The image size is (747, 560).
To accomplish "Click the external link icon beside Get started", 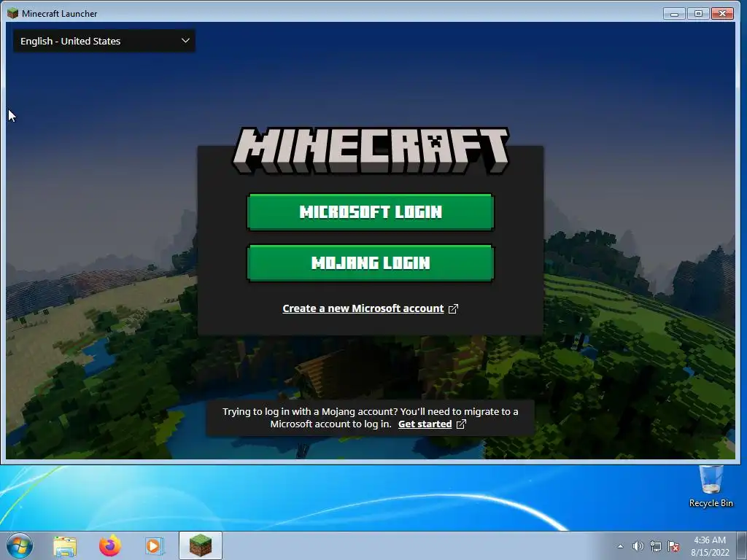I will pyautogui.click(x=461, y=424).
